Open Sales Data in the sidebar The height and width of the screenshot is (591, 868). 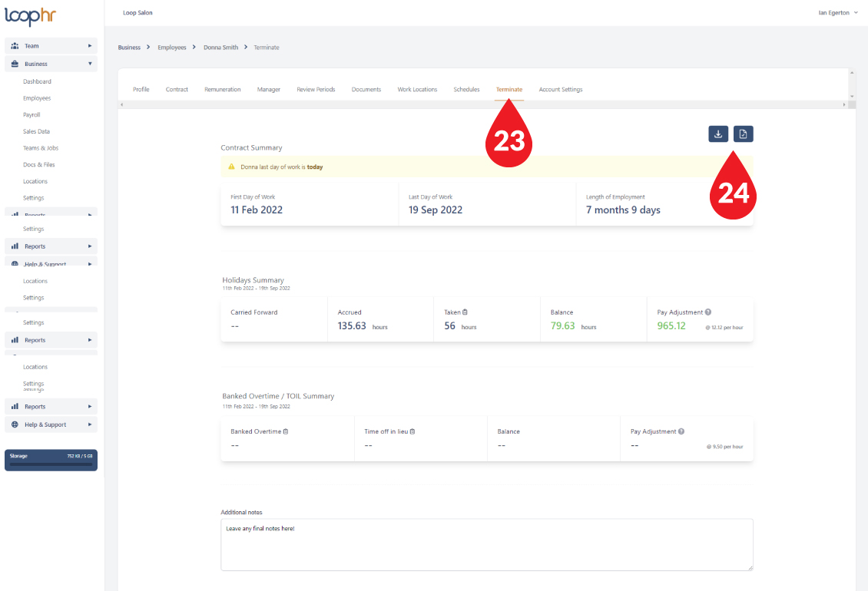click(36, 131)
